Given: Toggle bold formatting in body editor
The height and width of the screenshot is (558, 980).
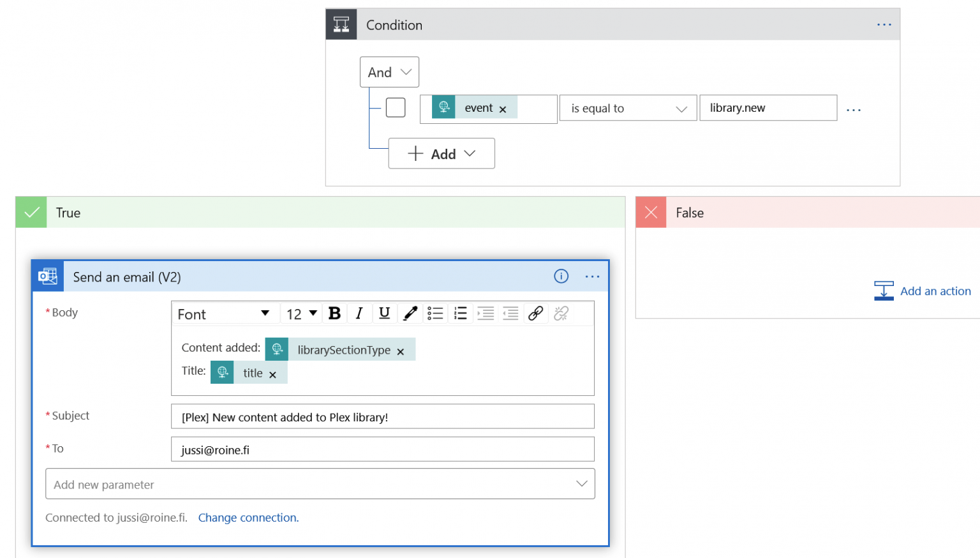Looking at the screenshot, I should pos(334,313).
